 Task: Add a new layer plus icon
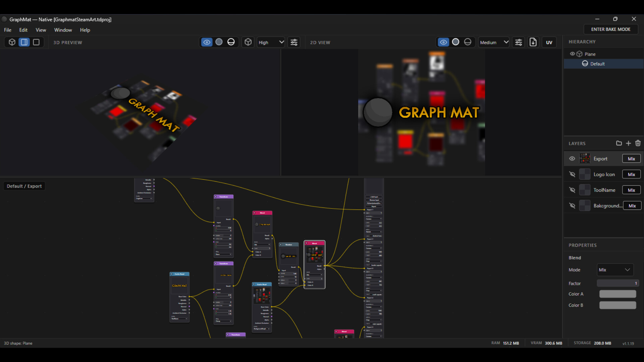point(628,143)
